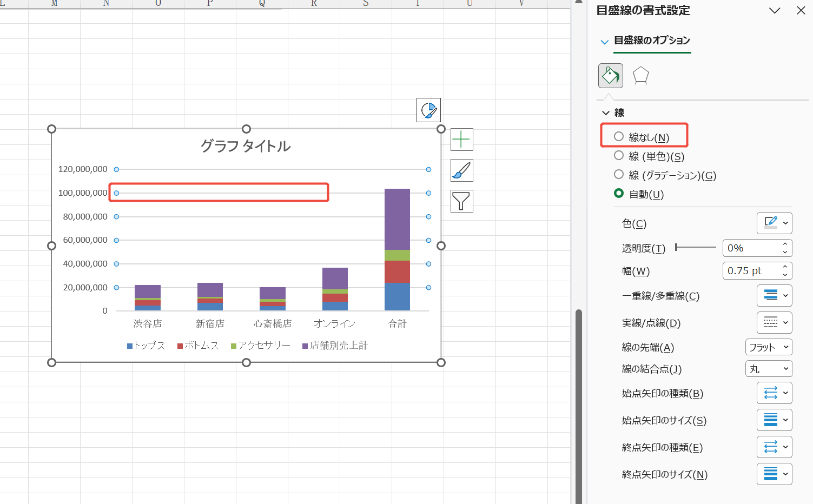The height and width of the screenshot is (504, 813).
Task: Click the 目盛線のオプション tab label
Action: pos(652,41)
